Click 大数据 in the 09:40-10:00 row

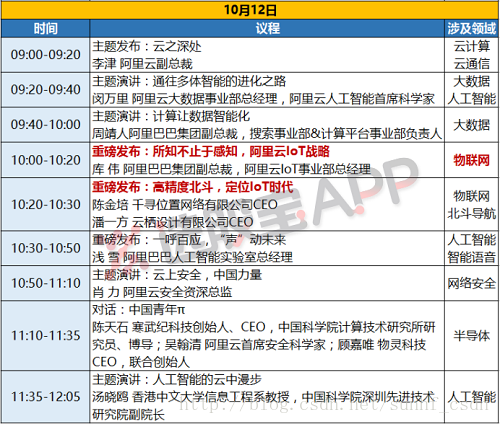(472, 125)
